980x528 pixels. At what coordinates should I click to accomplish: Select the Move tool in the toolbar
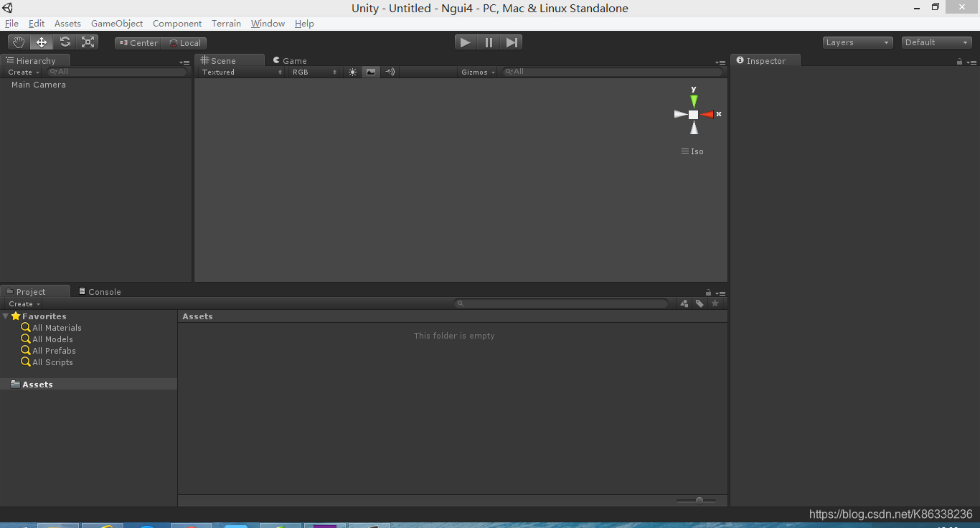42,42
